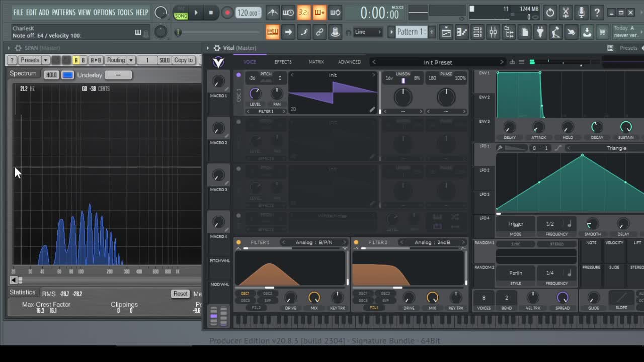Start playback with the play button
This screenshot has width=644, height=362.
coord(196,13)
